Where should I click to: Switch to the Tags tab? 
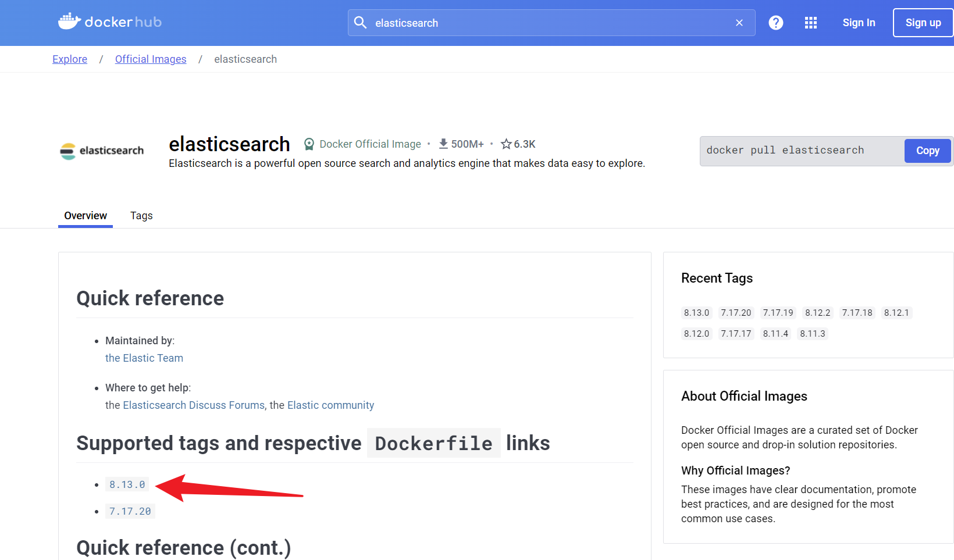tap(141, 216)
